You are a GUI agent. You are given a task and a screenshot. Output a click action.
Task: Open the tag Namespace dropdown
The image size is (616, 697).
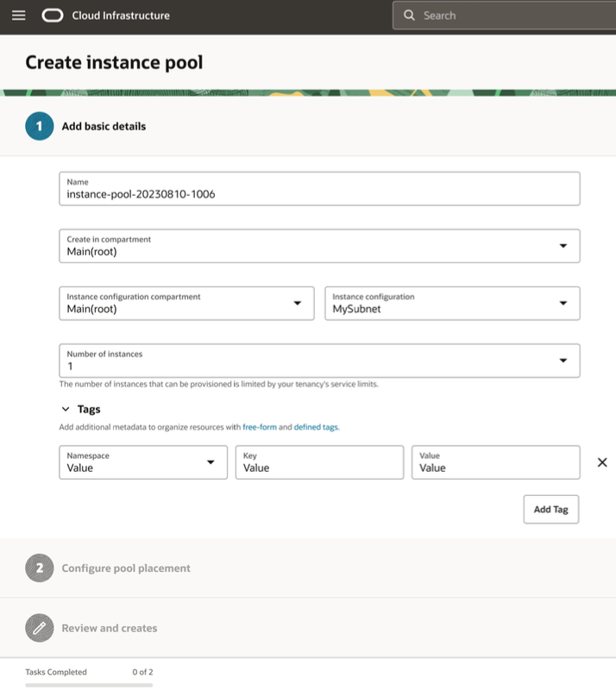click(210, 462)
